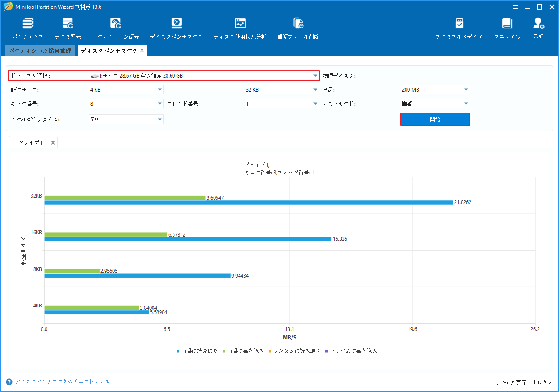
Task: Click the MiniTool app logo icon
Action: point(8,7)
